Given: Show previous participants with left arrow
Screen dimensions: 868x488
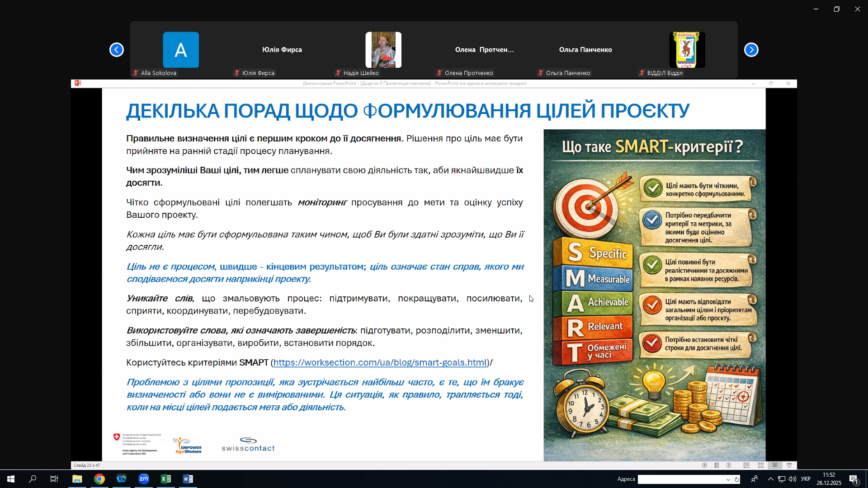Looking at the screenshot, I should click(x=117, y=50).
